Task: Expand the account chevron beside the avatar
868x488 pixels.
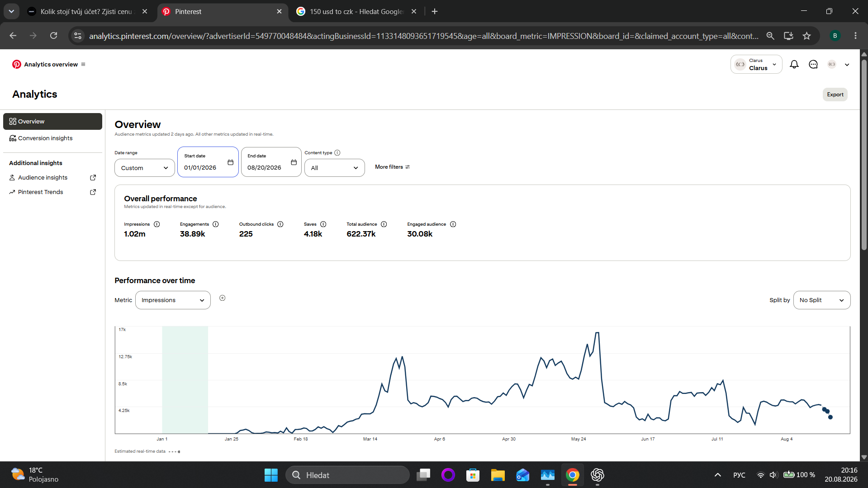Action: click(847, 65)
